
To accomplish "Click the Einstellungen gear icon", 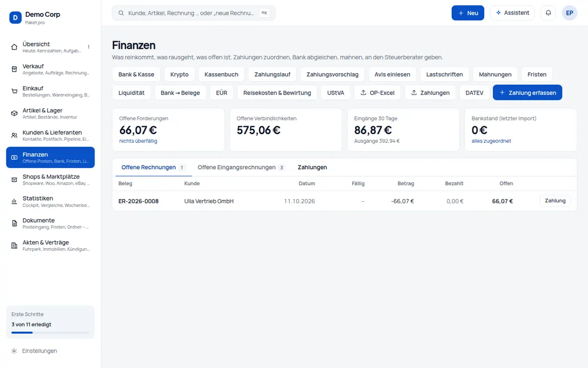I will point(14,351).
